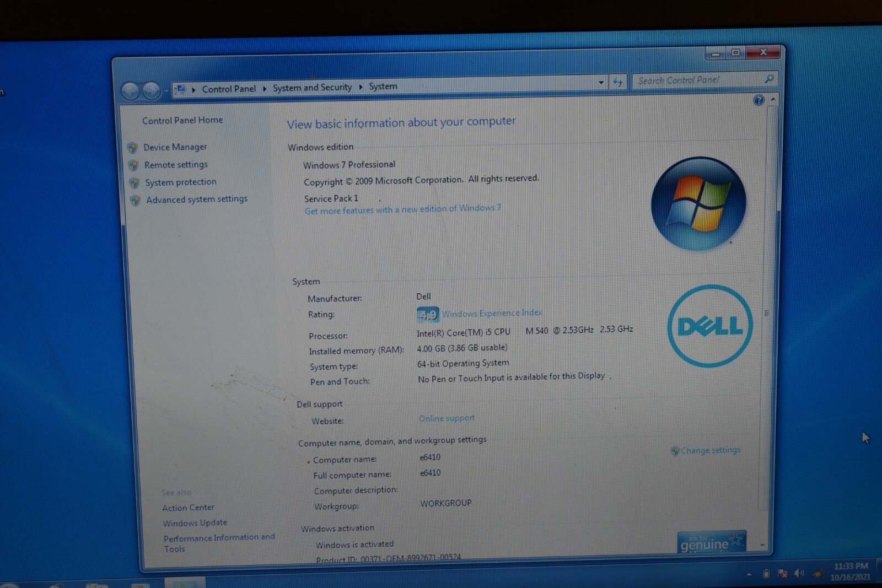Open the taskbar clock showing 11:33 PM
This screenshot has width=882, height=588.
(x=851, y=571)
